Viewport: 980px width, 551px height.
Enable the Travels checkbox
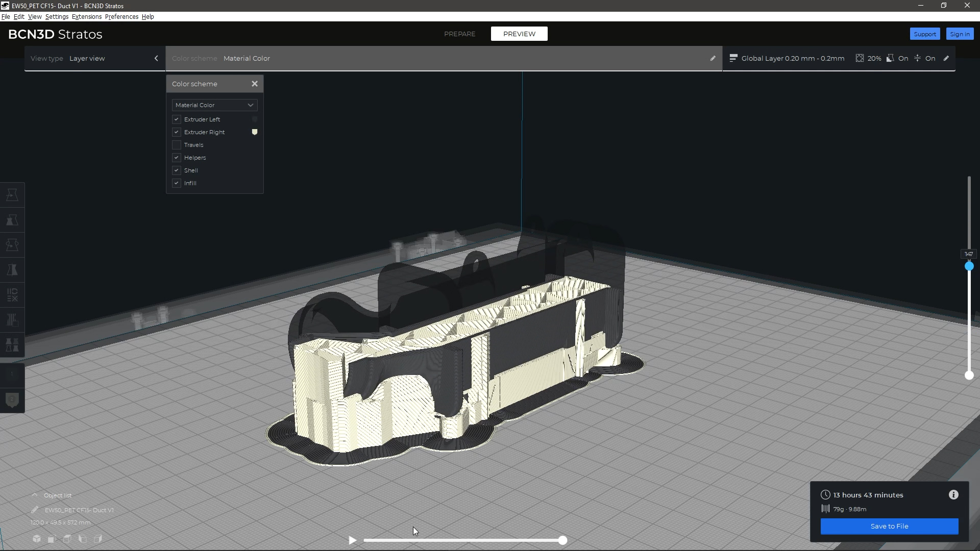click(x=177, y=145)
